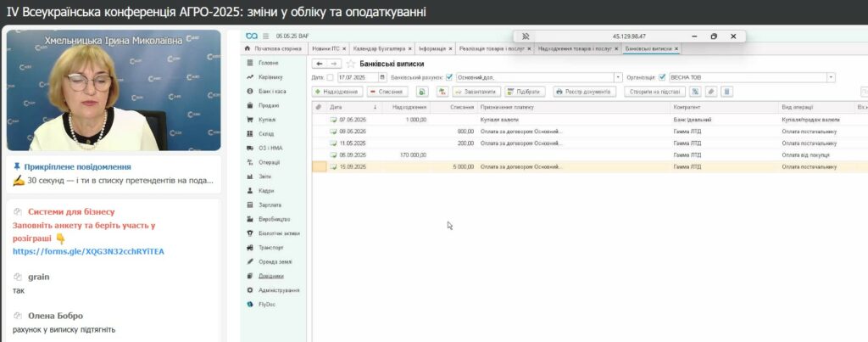Viewport: 868px width, 342px height.
Task: Expand the Організація dropdown arrow
Action: [x=832, y=77]
